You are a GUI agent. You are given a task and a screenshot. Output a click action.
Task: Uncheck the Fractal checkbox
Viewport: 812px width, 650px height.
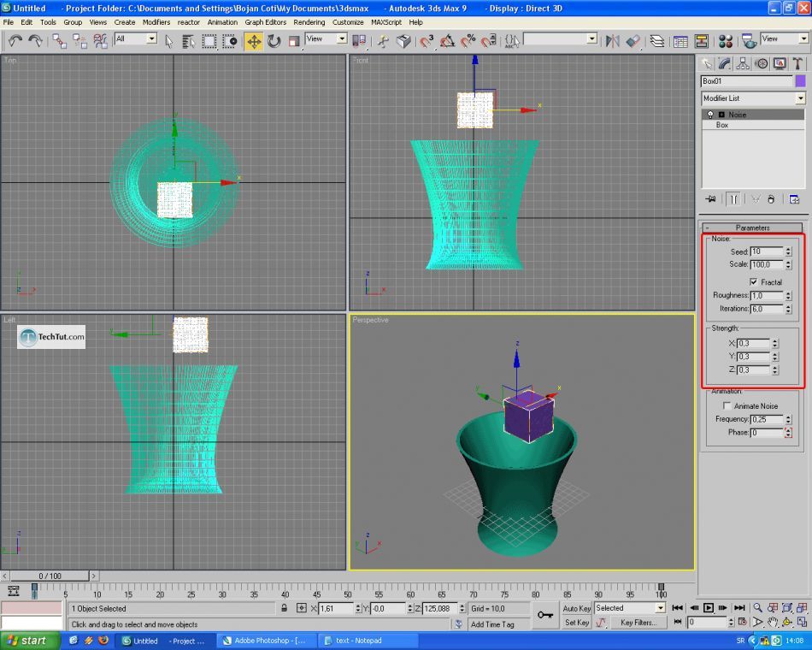coord(753,281)
